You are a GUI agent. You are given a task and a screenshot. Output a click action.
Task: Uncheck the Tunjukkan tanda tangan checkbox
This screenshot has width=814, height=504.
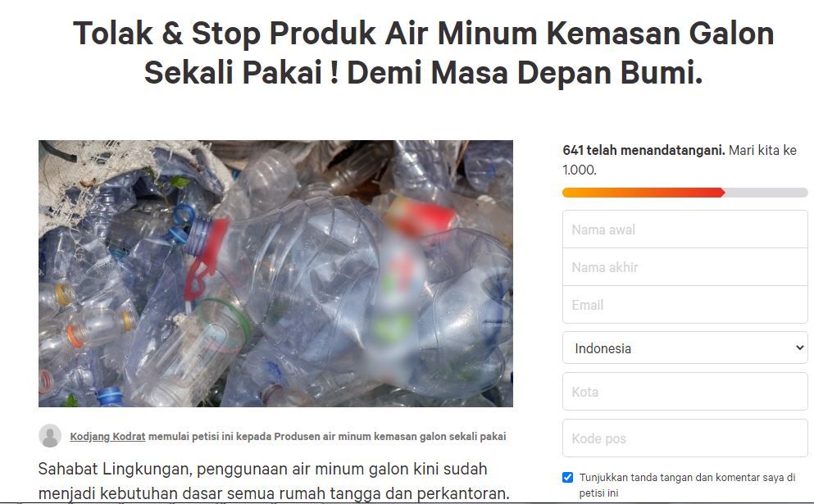tap(568, 478)
